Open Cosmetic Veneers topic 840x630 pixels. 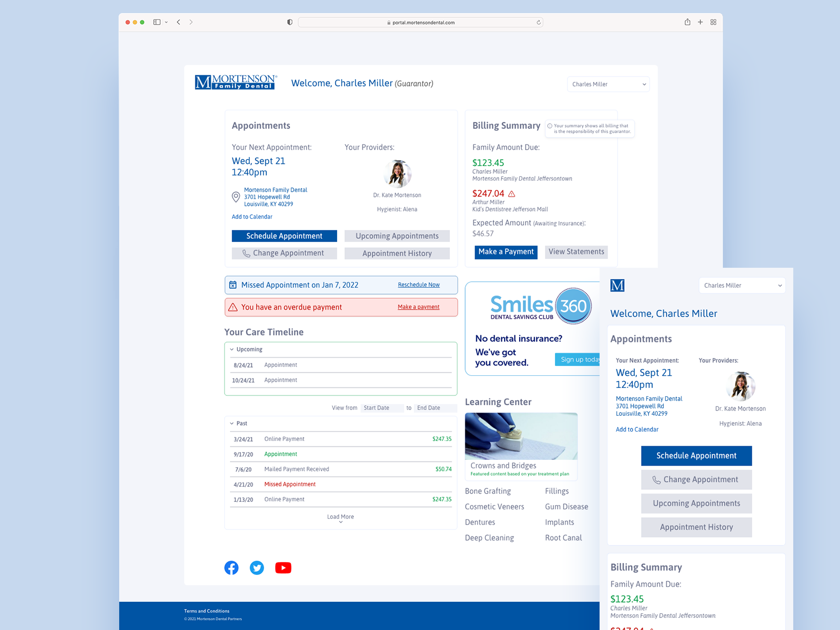pyautogui.click(x=495, y=507)
